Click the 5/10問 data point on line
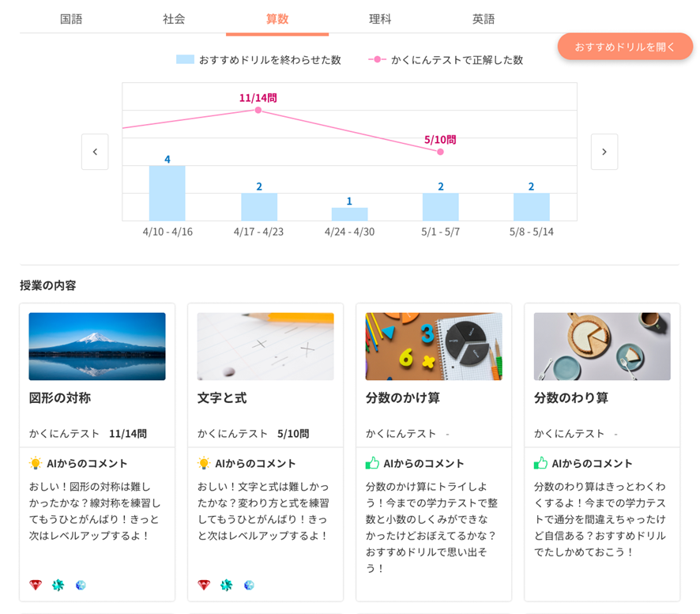The image size is (700, 614). [441, 152]
